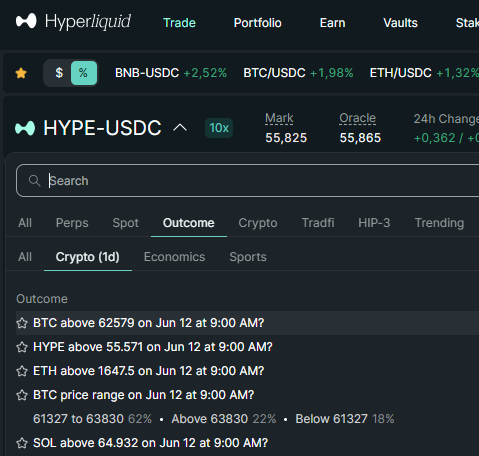Screen dimensions: 479x456
Task: Select the Crypto tab
Action: point(258,223)
